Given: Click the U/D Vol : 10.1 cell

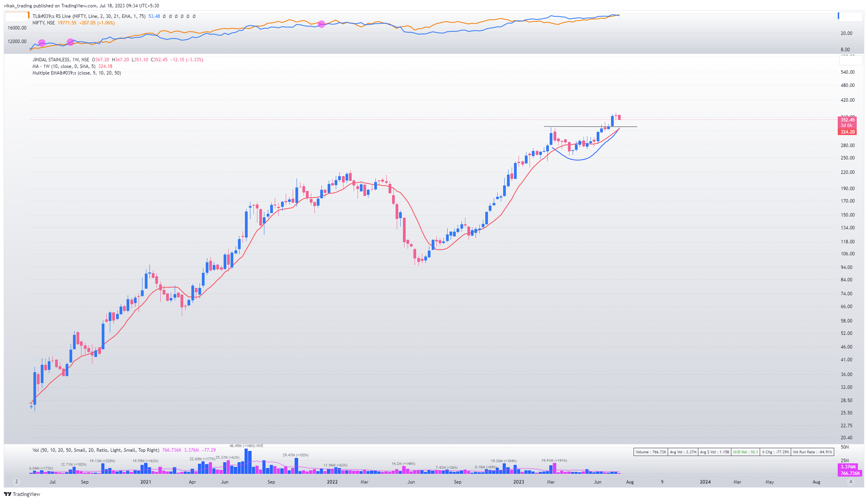Looking at the screenshot, I should click(745, 452).
